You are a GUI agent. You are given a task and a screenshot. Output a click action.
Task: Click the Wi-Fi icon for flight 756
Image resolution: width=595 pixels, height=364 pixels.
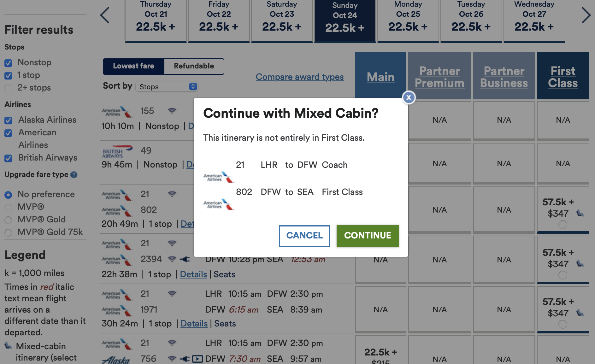[172, 359]
